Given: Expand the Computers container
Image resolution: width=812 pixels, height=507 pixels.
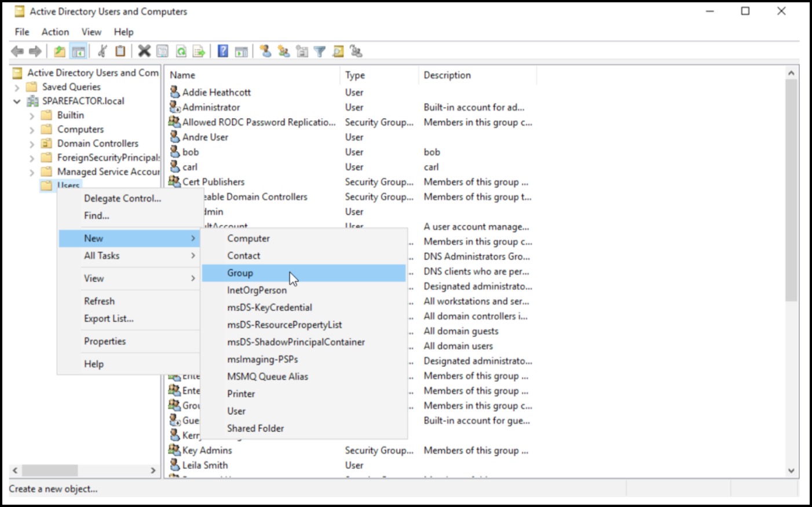Looking at the screenshot, I should click(x=32, y=130).
